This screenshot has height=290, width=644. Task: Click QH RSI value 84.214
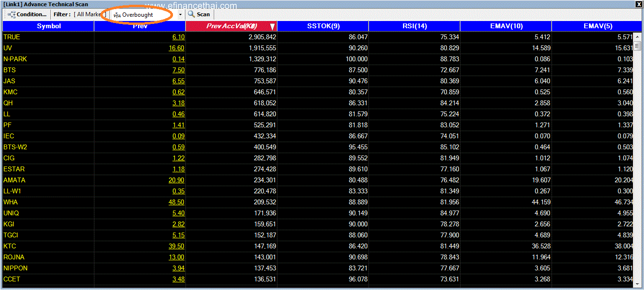[x=450, y=103]
